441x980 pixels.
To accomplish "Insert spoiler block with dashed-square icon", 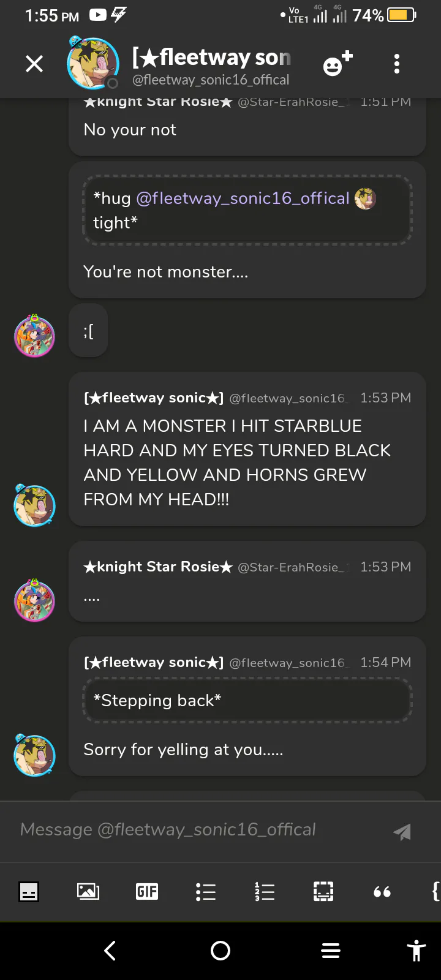I will point(323,892).
